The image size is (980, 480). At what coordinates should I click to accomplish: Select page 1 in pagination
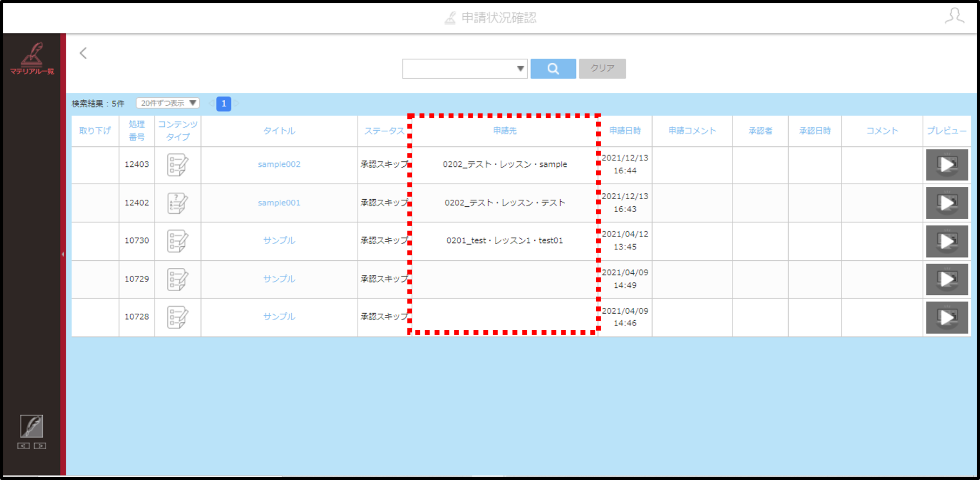224,104
